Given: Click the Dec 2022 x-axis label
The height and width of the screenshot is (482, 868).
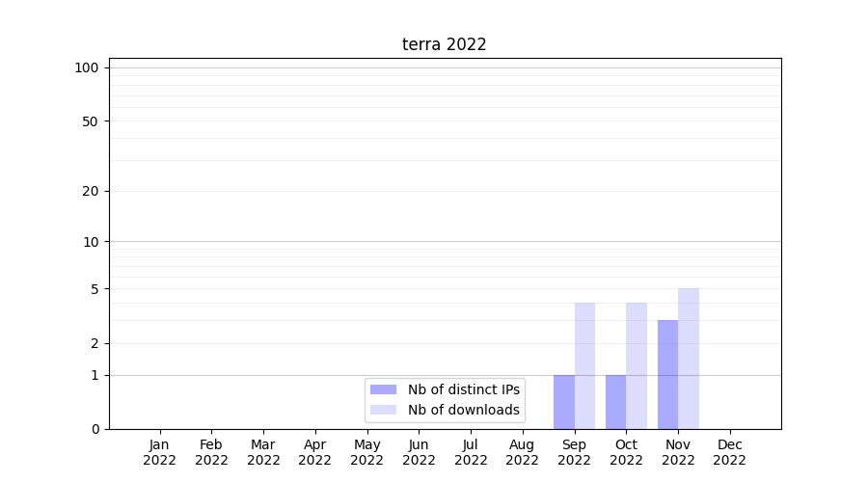Looking at the screenshot, I should pos(729,452).
